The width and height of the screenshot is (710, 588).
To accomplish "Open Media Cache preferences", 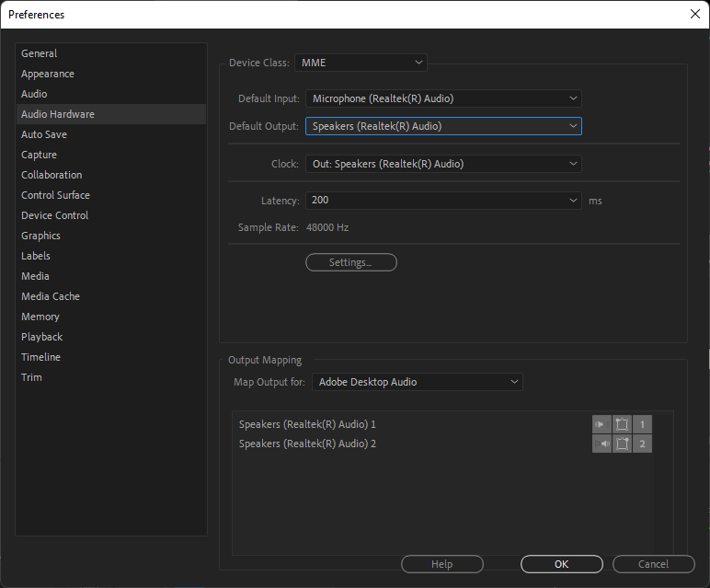I will (x=111, y=296).
